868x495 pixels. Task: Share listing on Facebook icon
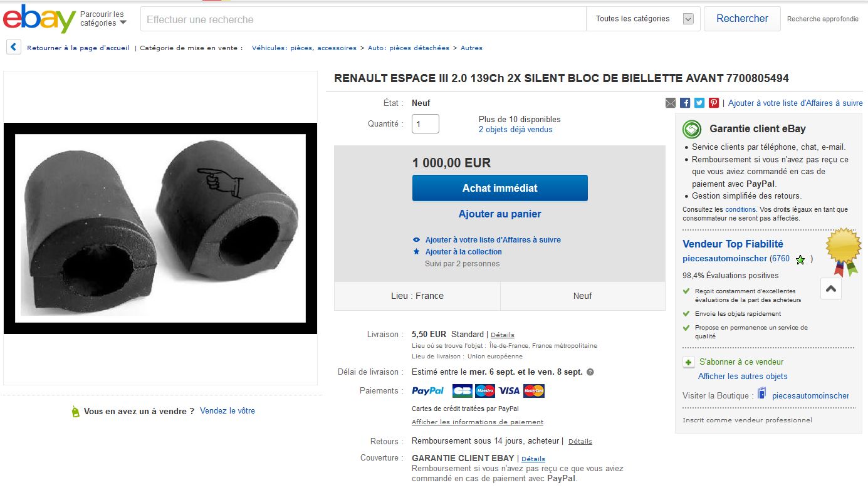pos(685,103)
